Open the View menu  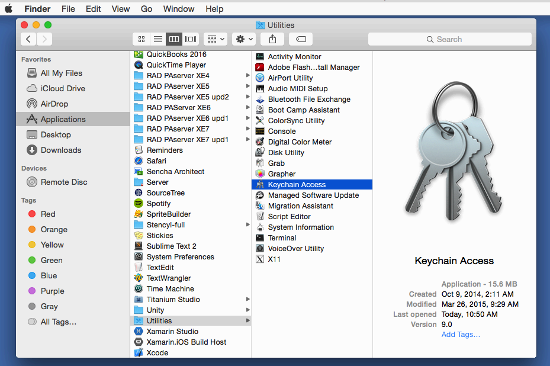pyautogui.click(x=121, y=9)
